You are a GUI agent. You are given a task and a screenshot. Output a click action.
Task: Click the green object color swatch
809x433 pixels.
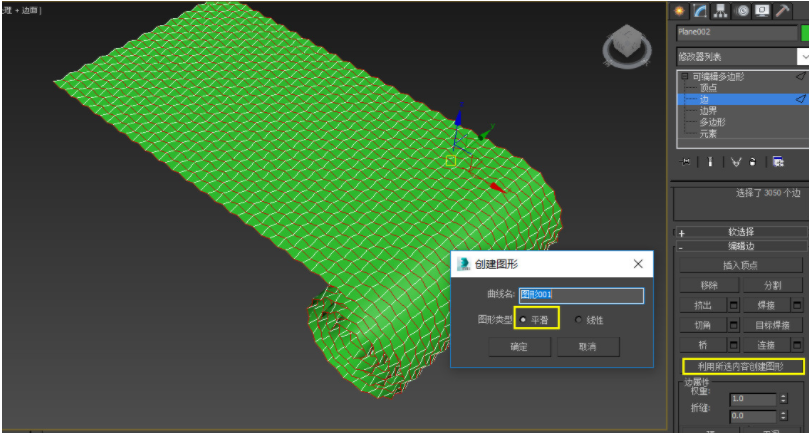click(805, 33)
